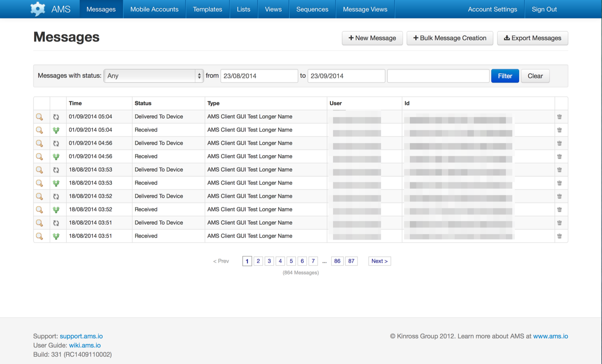Go to Sequences in navigation bar
This screenshot has width=602, height=364.
pos(312,9)
